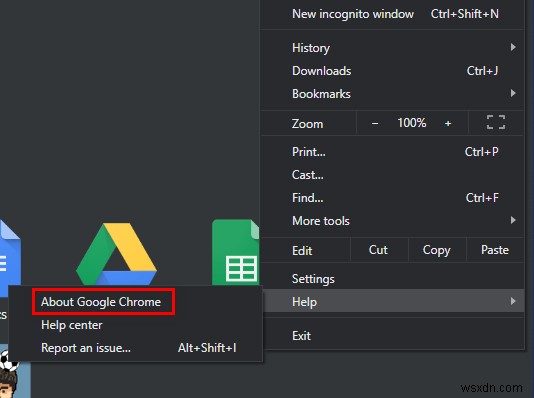Click the Paste button in Edit row
The height and width of the screenshot is (398, 534).
[x=495, y=250]
